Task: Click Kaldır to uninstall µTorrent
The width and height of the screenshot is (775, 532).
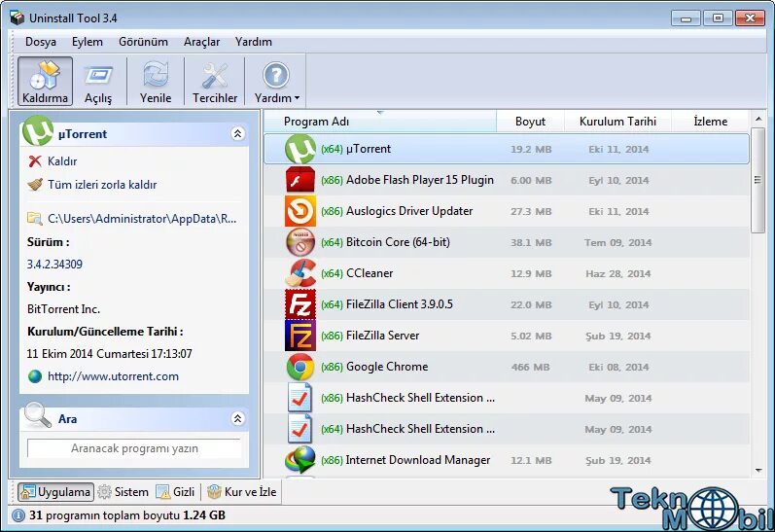Action: (x=62, y=161)
